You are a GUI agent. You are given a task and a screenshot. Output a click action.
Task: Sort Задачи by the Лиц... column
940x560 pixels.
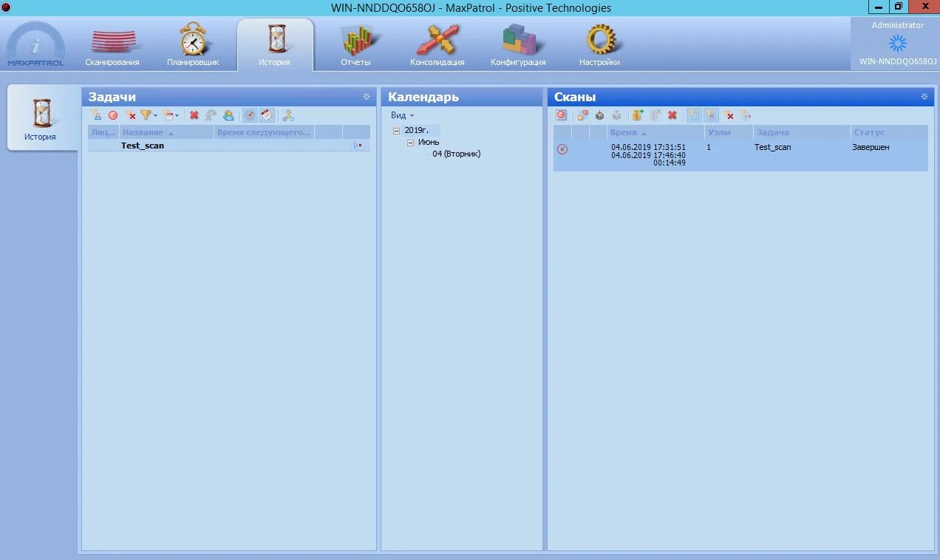pos(103,132)
